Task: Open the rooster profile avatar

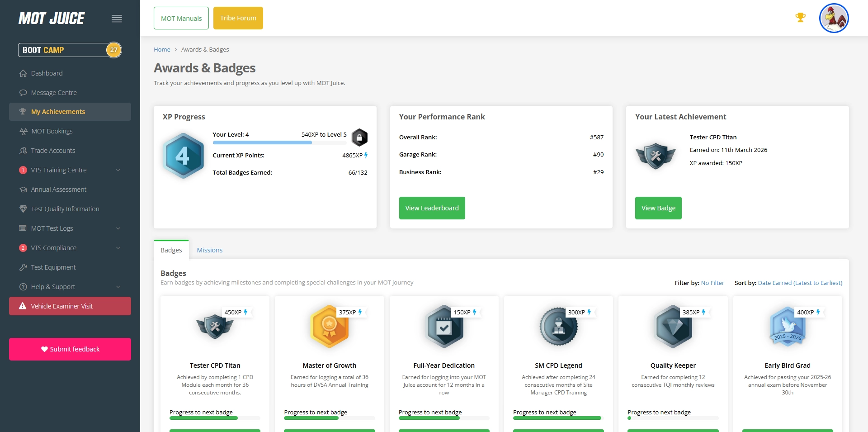Action: [834, 18]
